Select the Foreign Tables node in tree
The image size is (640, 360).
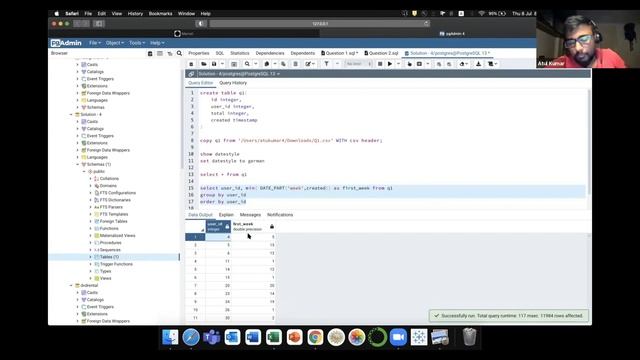pyautogui.click(x=113, y=221)
